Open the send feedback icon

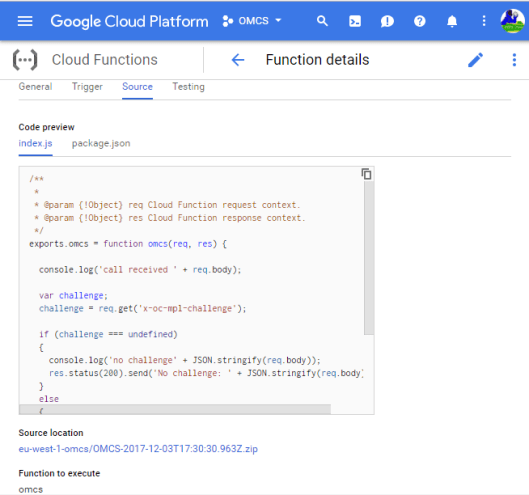387,22
